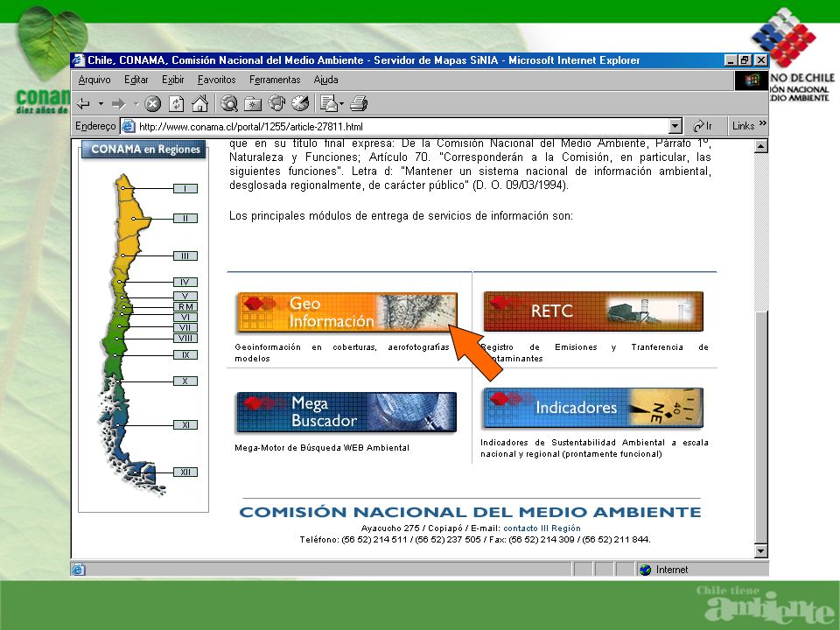Image resolution: width=840 pixels, height=630 pixels.
Task: Expand the Links toolbar chevron
Action: pos(763,123)
